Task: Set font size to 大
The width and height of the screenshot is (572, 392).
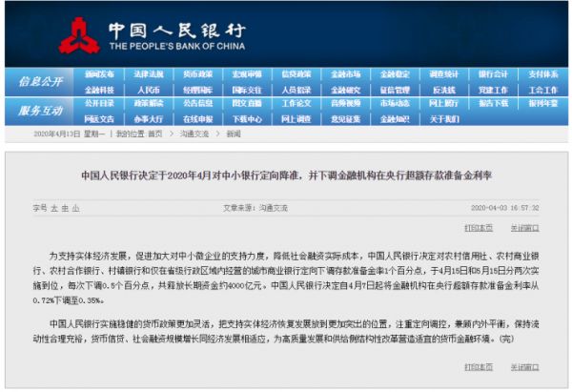Action: [54, 209]
